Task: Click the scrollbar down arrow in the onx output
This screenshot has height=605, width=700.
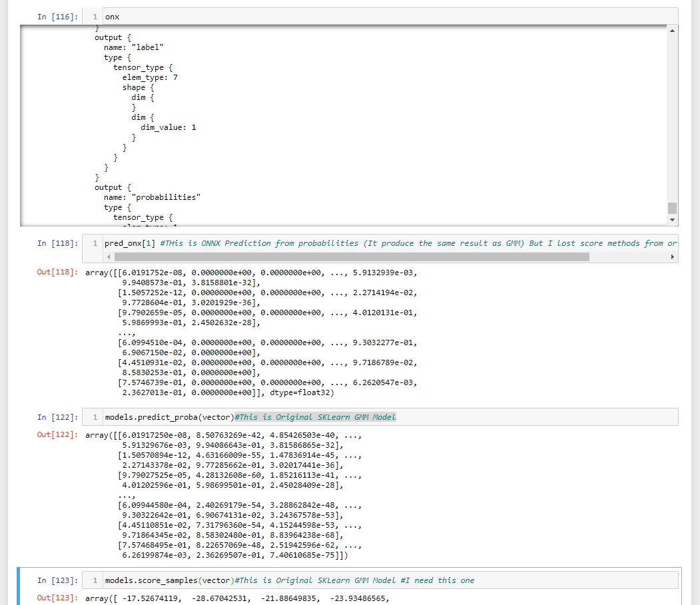Action: 672,219
